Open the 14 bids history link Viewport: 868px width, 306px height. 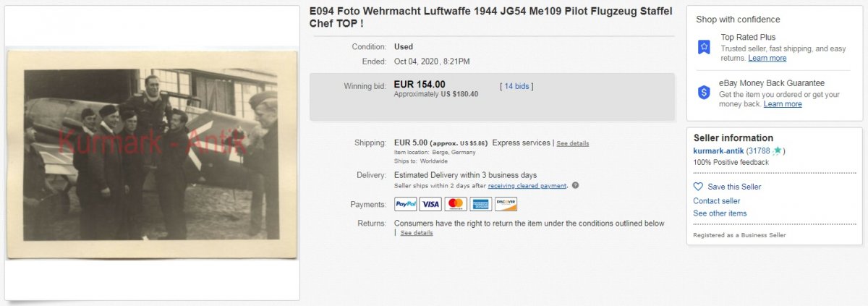(x=516, y=86)
